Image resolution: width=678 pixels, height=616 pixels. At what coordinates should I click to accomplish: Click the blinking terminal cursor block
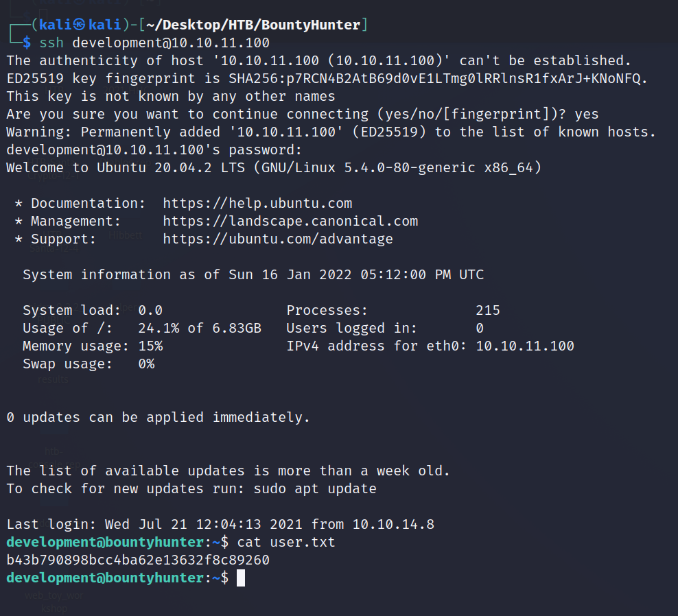click(240, 578)
